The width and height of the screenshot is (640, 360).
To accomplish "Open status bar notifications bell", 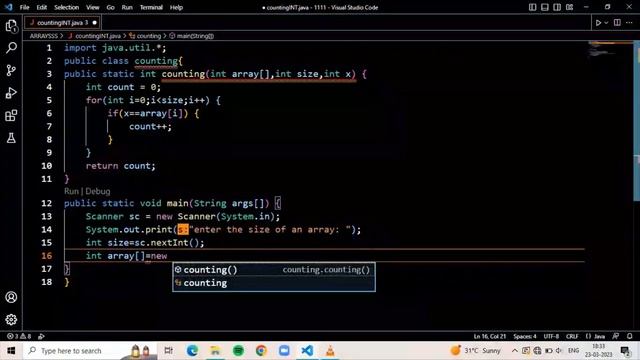I will click(629, 336).
